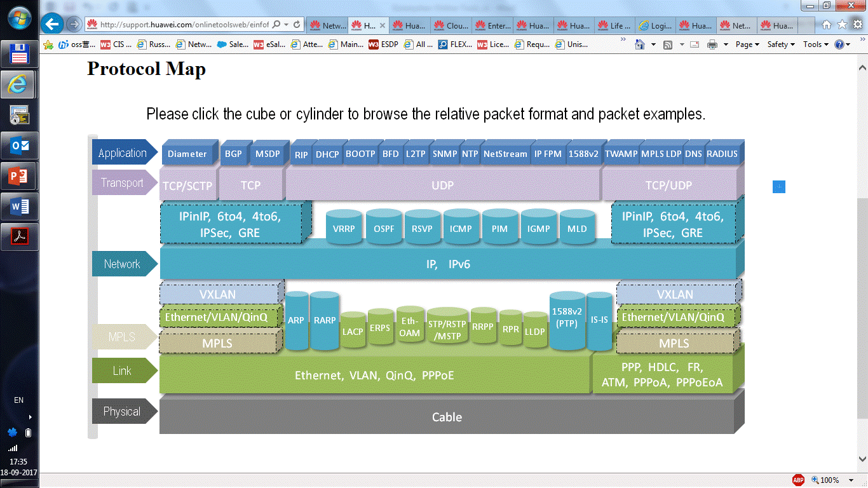Viewport: 868px width, 488px height.
Task: Click the battery tray icon
Action: pos(28,433)
